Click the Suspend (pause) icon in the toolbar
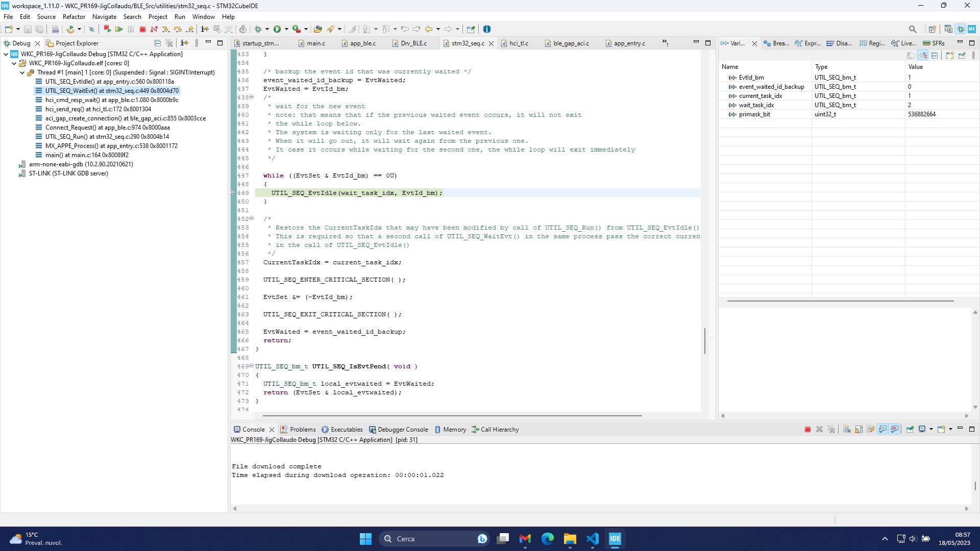The width and height of the screenshot is (980, 551). click(x=131, y=29)
